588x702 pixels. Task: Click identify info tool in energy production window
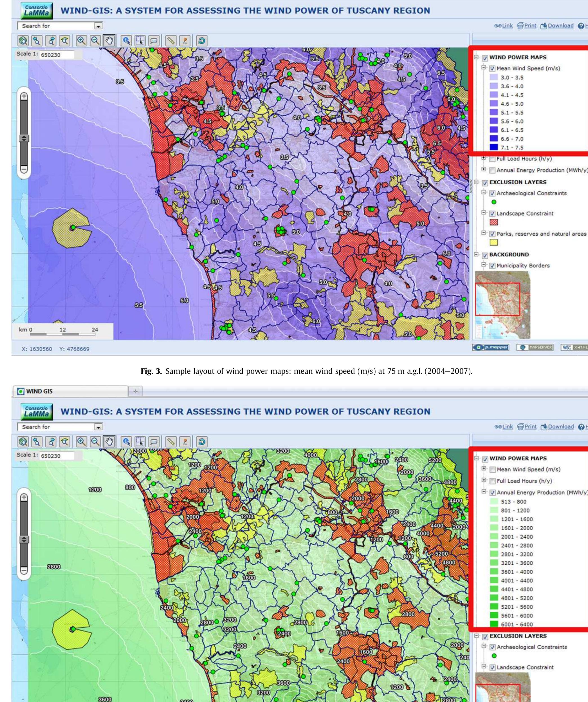point(126,442)
